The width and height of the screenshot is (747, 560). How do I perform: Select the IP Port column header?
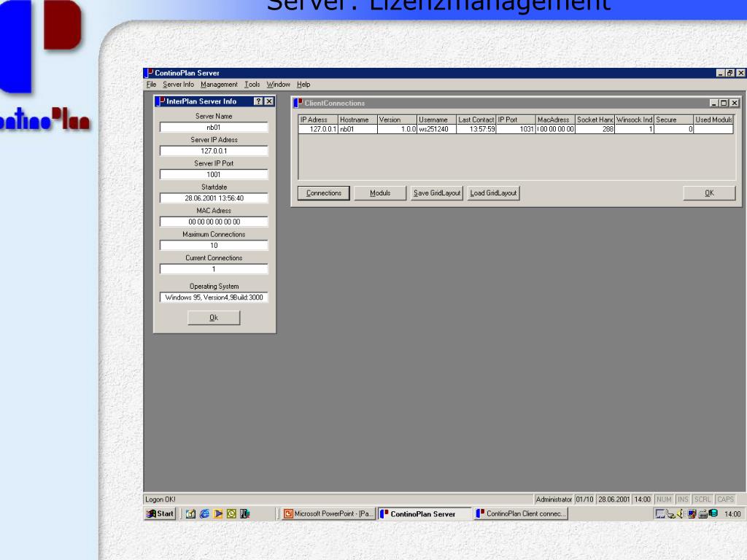[x=516, y=120]
